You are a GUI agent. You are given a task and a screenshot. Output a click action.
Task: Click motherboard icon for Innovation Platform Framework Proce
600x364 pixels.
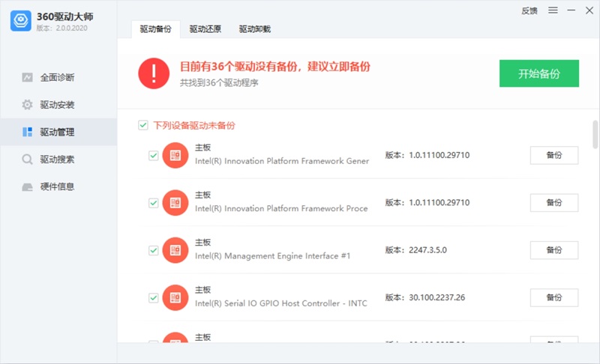(175, 203)
